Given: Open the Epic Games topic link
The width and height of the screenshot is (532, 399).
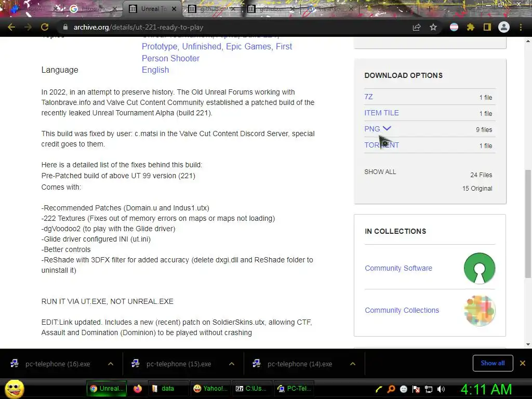Looking at the screenshot, I should click(x=248, y=46).
